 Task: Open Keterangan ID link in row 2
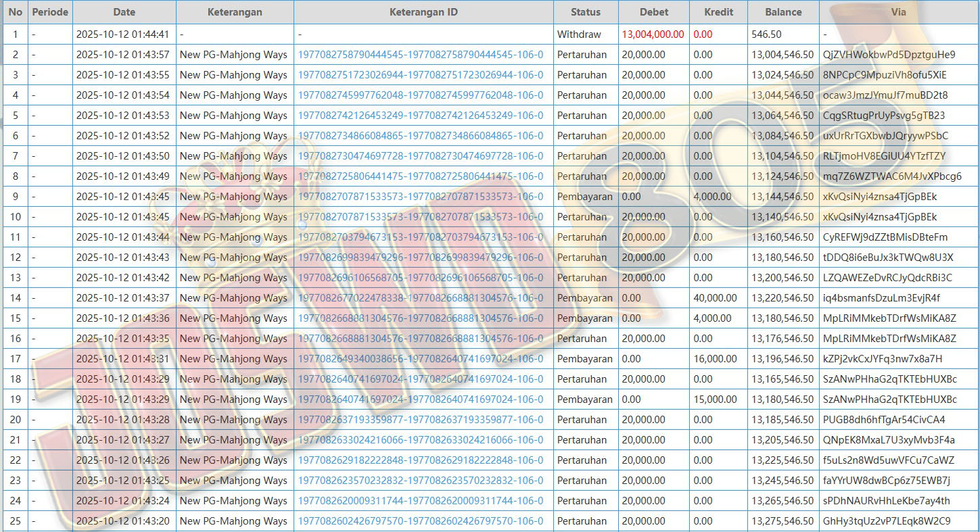[420, 55]
